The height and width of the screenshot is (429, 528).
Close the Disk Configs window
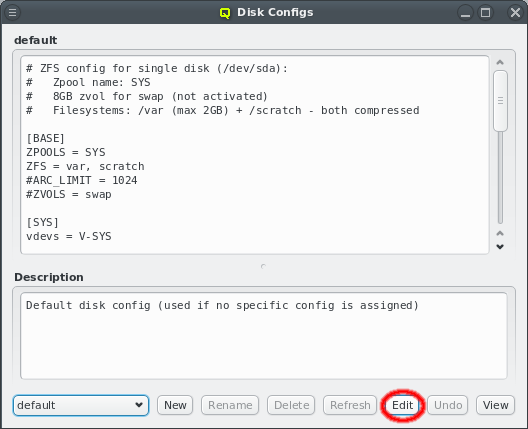point(515,13)
